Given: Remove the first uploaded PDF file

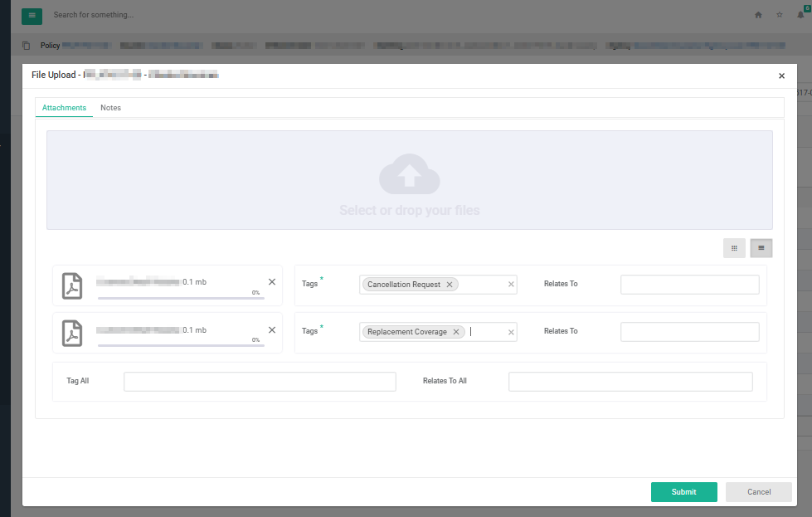Looking at the screenshot, I should tap(272, 282).
